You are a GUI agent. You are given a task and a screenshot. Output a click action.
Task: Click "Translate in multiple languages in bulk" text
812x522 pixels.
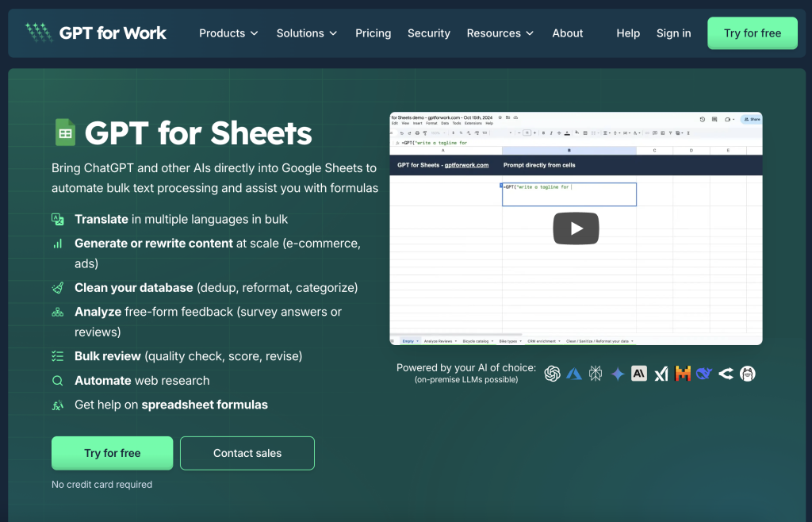(182, 219)
